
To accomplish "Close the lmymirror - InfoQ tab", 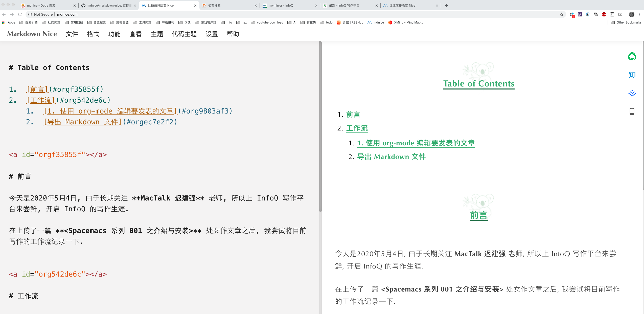I will click(316, 6).
